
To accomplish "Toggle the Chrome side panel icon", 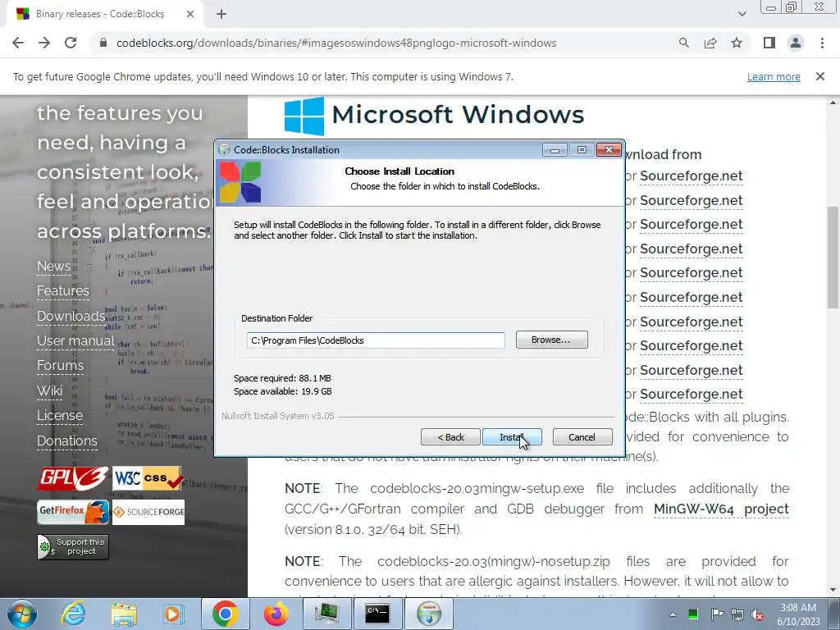I will (769, 43).
